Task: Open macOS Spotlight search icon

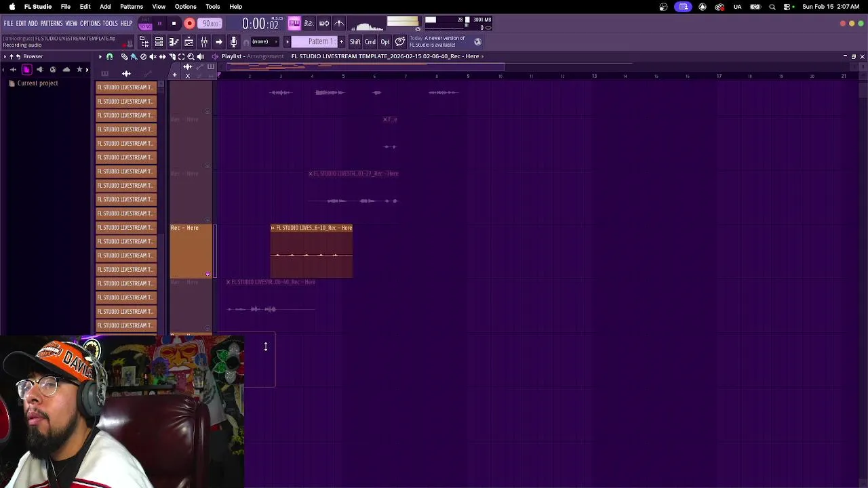Action: (x=772, y=7)
